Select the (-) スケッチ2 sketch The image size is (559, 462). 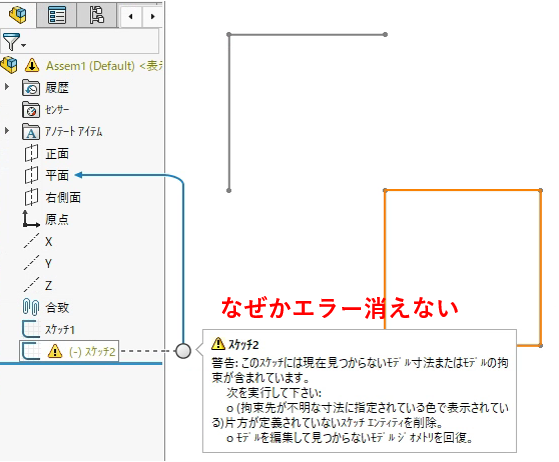click(92, 352)
